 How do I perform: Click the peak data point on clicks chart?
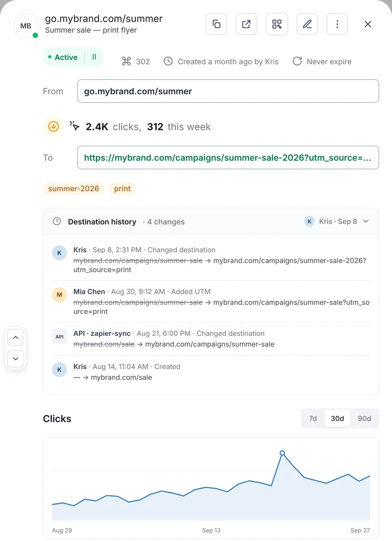pyautogui.click(x=282, y=453)
